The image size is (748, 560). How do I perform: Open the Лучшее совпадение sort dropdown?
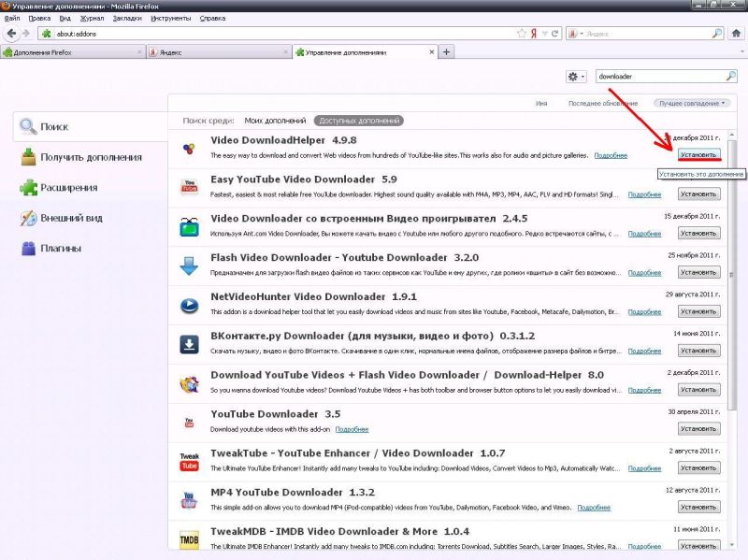click(x=691, y=103)
